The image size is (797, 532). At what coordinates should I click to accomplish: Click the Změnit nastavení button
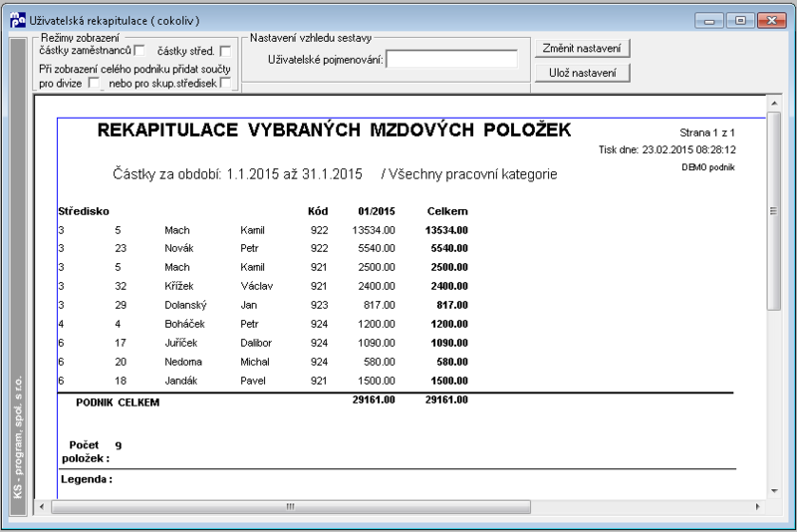click(582, 48)
